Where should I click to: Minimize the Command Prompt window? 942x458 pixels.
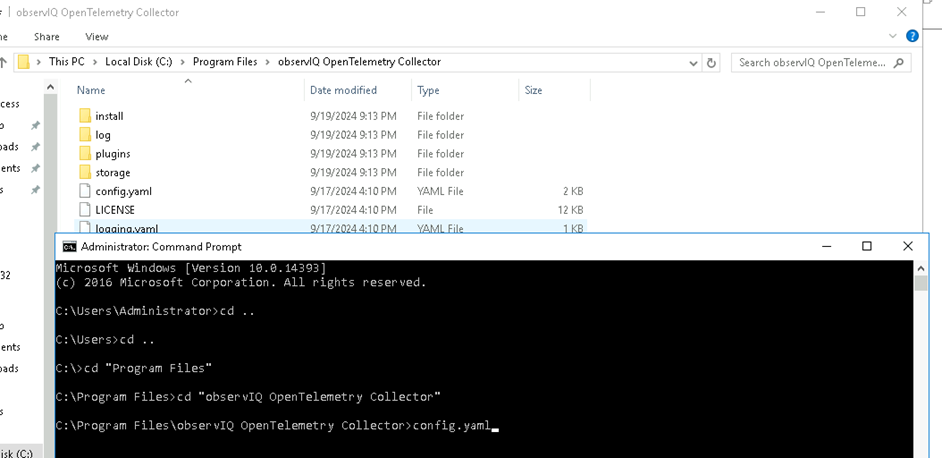coord(827,246)
